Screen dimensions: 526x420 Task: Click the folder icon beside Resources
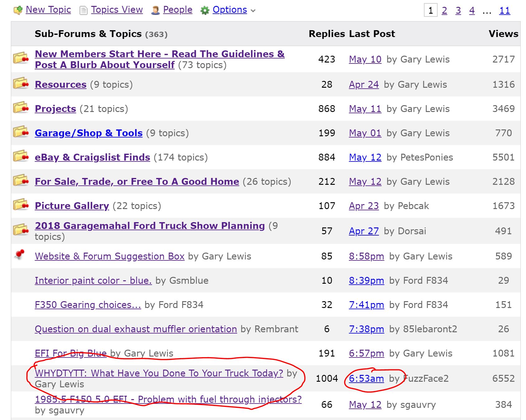[x=21, y=84]
